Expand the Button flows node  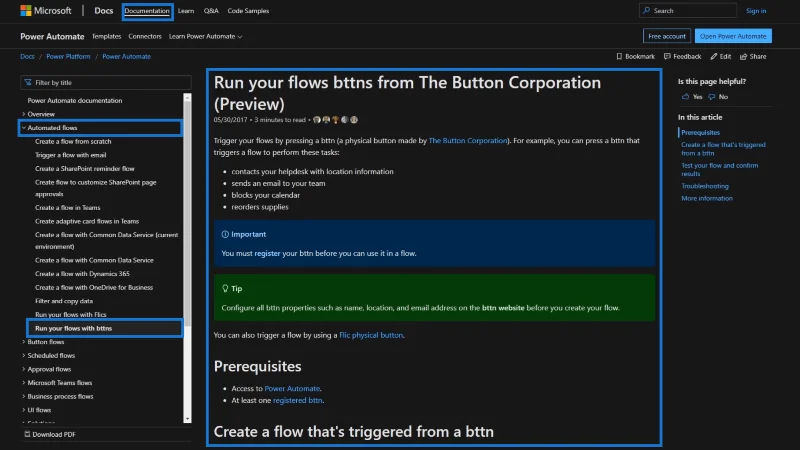[23, 342]
